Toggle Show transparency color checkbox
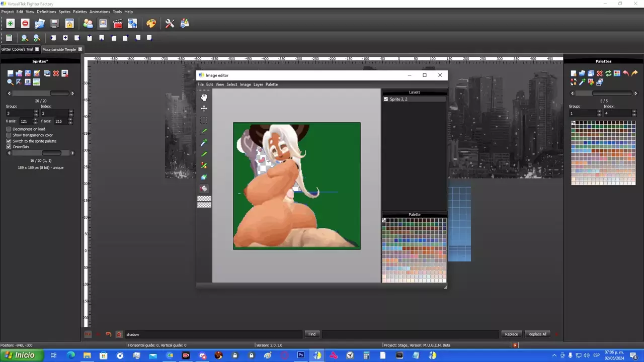The image size is (644, 362). pyautogui.click(x=9, y=135)
